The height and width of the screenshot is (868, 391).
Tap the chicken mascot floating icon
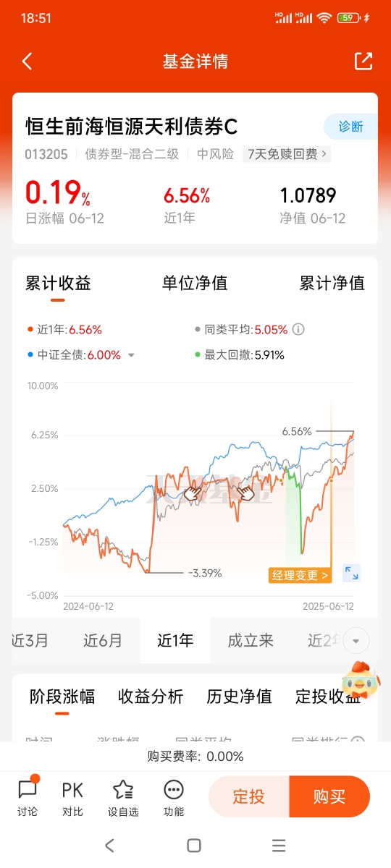360,679
